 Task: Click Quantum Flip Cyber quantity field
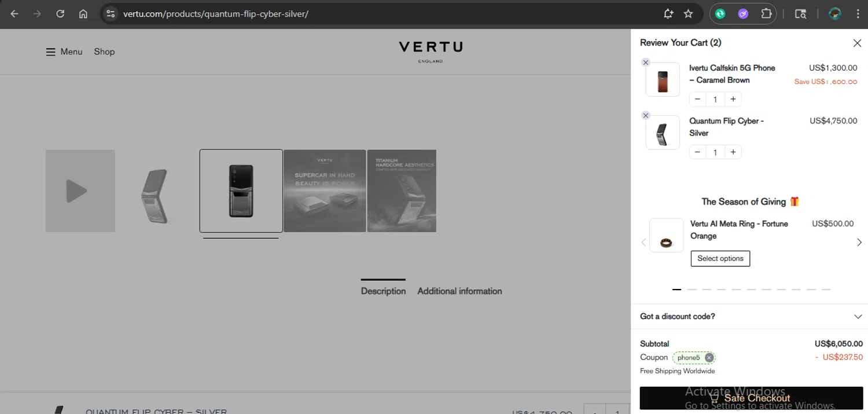(715, 152)
